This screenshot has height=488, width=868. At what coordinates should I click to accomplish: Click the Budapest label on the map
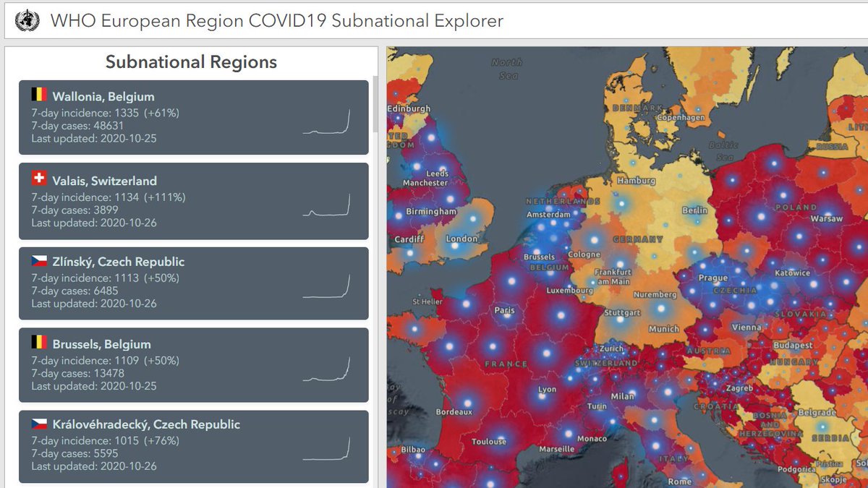(x=793, y=346)
